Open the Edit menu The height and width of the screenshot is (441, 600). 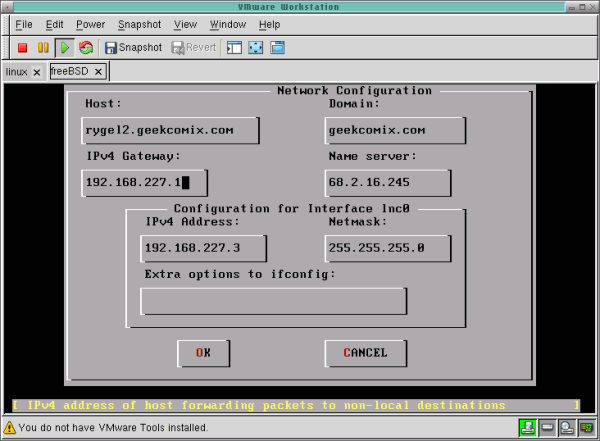pos(54,24)
